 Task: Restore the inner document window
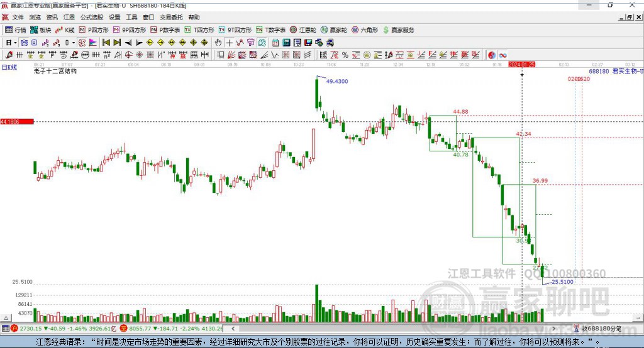point(630,17)
